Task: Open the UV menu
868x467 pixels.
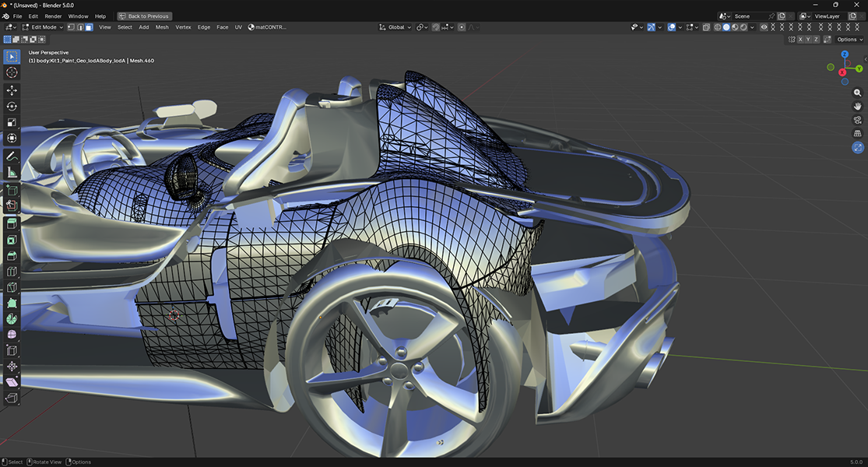Action: pyautogui.click(x=238, y=27)
